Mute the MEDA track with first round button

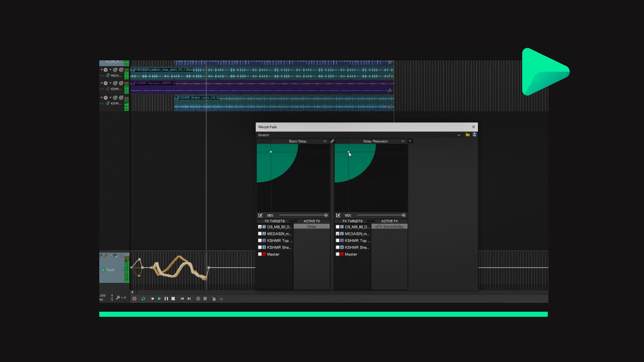click(115, 70)
